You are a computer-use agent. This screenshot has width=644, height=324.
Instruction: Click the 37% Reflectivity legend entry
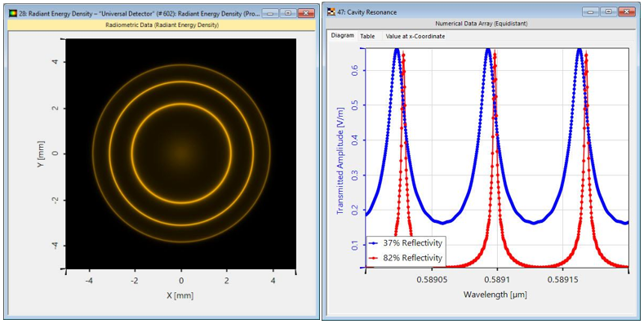click(x=406, y=243)
